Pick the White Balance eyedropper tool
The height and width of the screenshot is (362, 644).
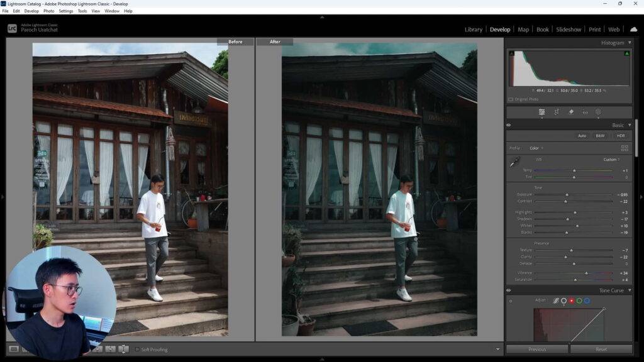(x=514, y=162)
